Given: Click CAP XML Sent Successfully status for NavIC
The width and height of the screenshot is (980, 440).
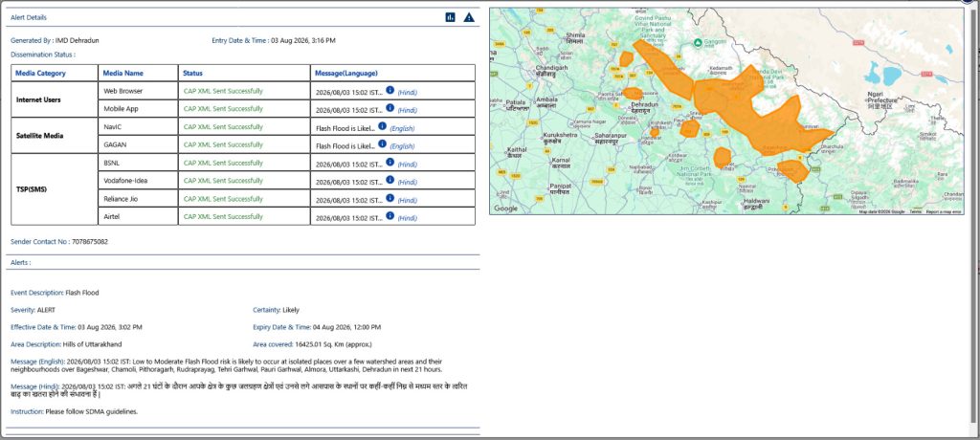Looking at the screenshot, I should click(223, 126).
